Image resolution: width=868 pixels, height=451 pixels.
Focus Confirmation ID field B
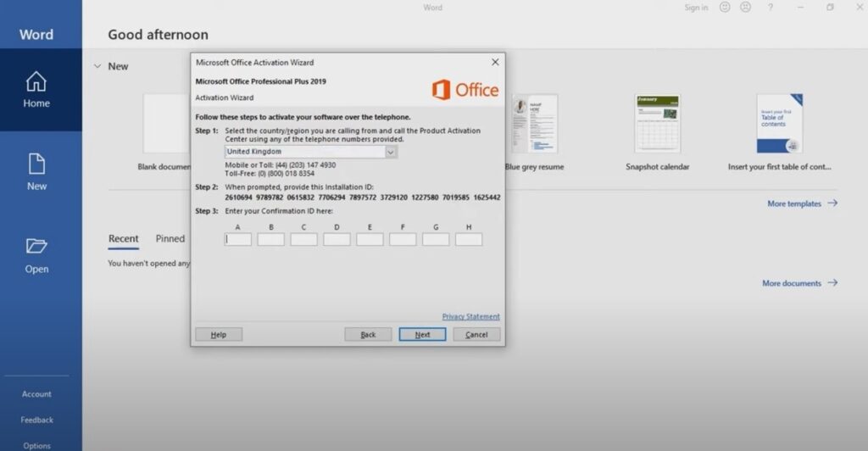point(270,239)
